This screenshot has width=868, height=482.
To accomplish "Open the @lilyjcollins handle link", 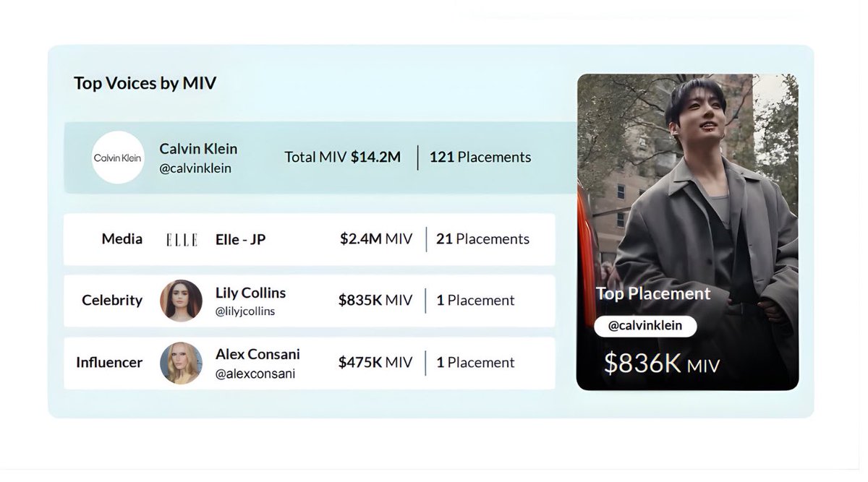I will [x=245, y=311].
